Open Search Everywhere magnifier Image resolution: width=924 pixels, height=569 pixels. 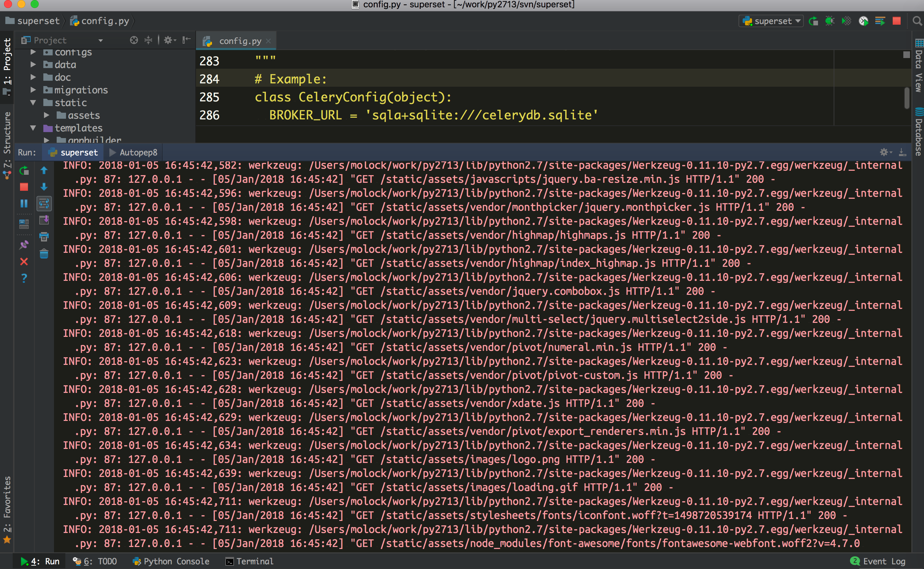coord(917,21)
